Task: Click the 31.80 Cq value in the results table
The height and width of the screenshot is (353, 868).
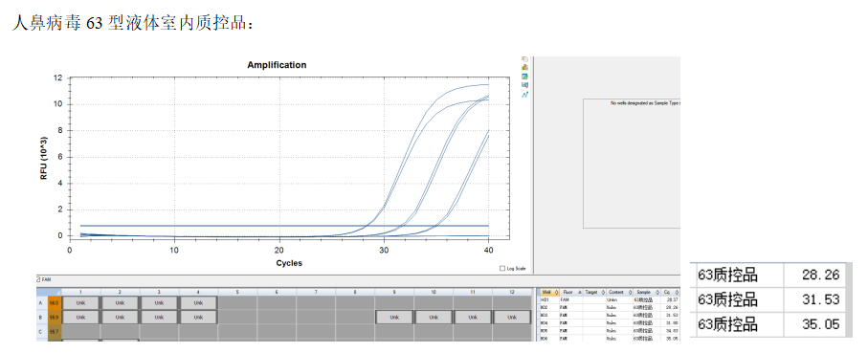Action: point(673,322)
